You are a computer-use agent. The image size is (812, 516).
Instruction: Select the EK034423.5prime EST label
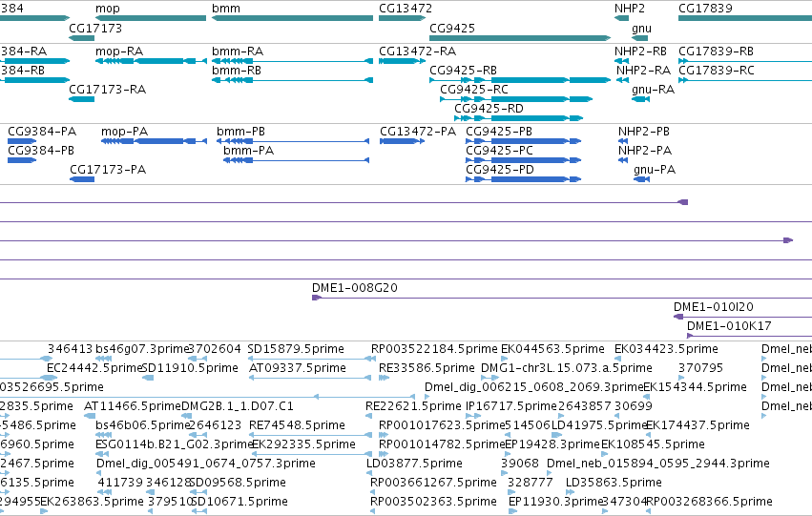tap(666, 349)
